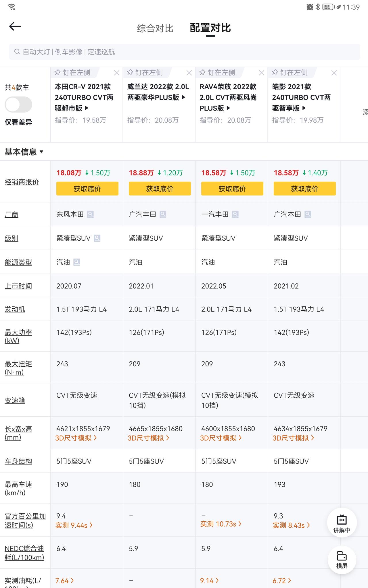
Task: Tap 获取底价 under 皓影 column
Action: click(x=305, y=189)
